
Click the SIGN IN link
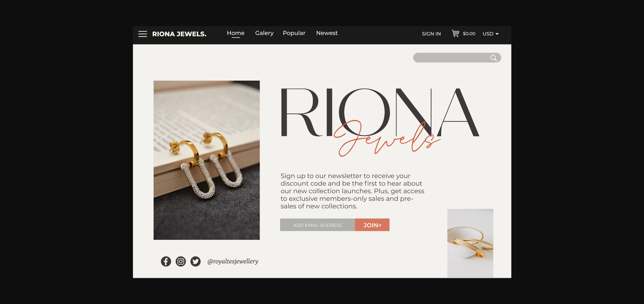coord(431,34)
